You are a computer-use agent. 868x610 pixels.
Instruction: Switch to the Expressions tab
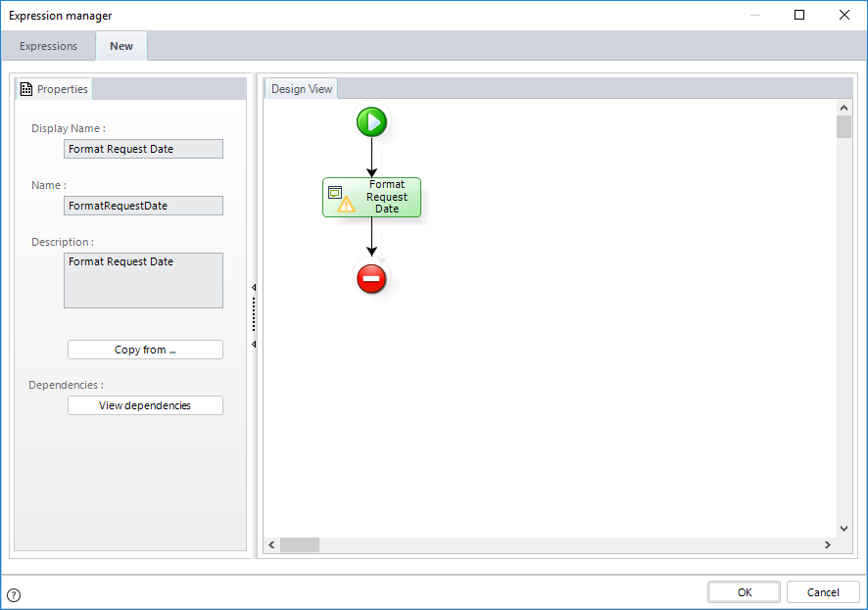(x=48, y=46)
